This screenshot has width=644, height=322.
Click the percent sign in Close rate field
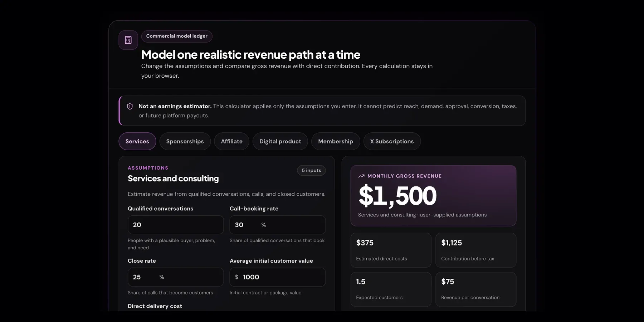(x=162, y=277)
